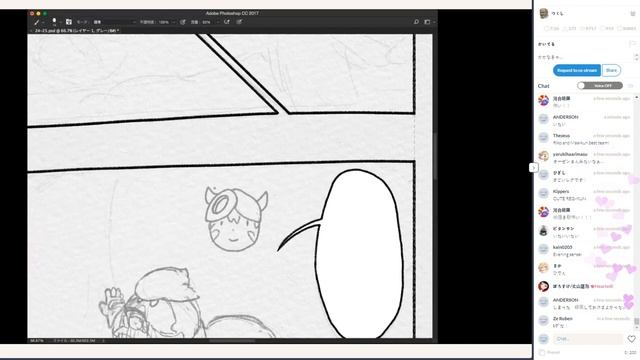
Task: Click the brush tool preset icon in Photoshop
Action: click(37, 22)
